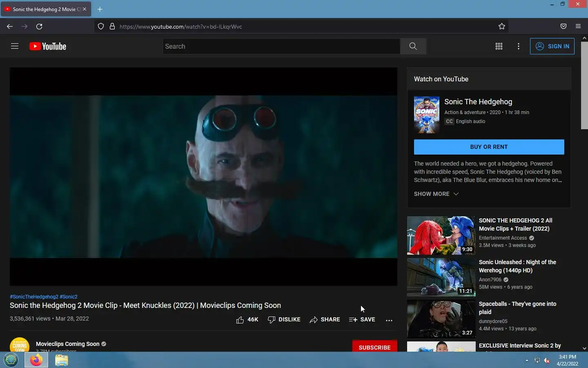Open a new tab with plus
This screenshot has height=368, width=588.
100,9
